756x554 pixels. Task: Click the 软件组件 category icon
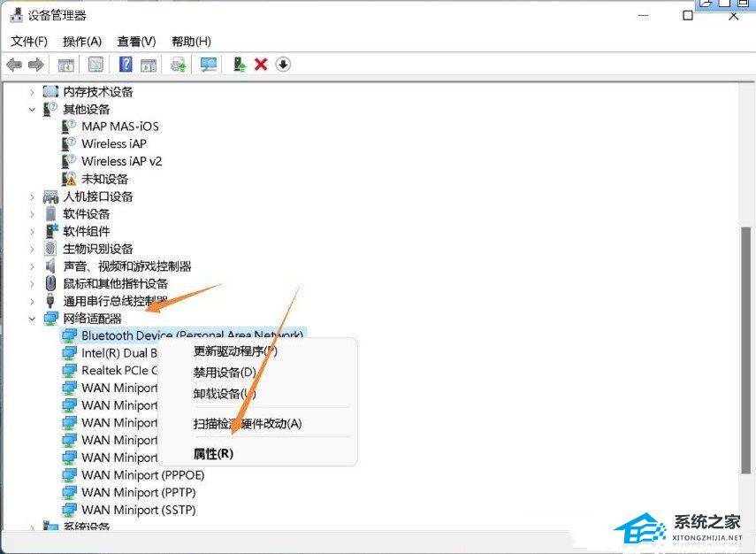click(51, 231)
